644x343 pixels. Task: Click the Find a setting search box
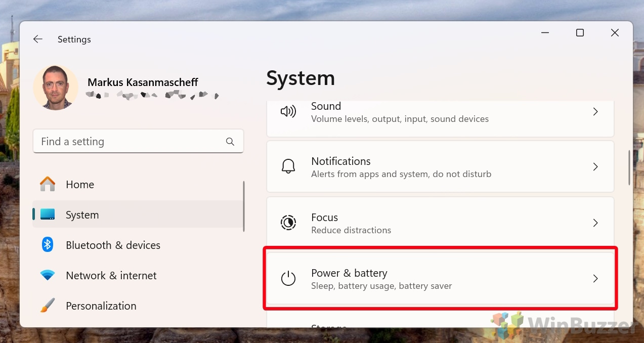point(138,141)
